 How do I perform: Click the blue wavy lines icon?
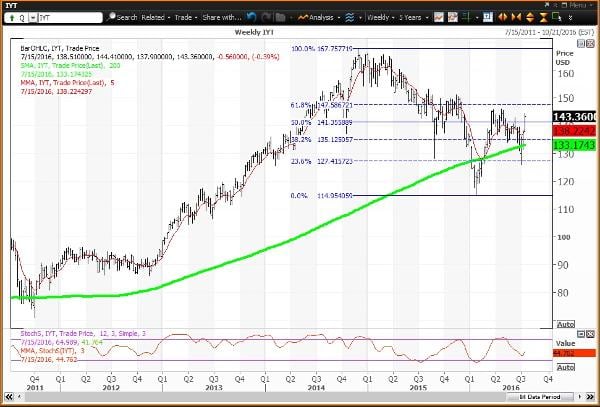click(350, 18)
